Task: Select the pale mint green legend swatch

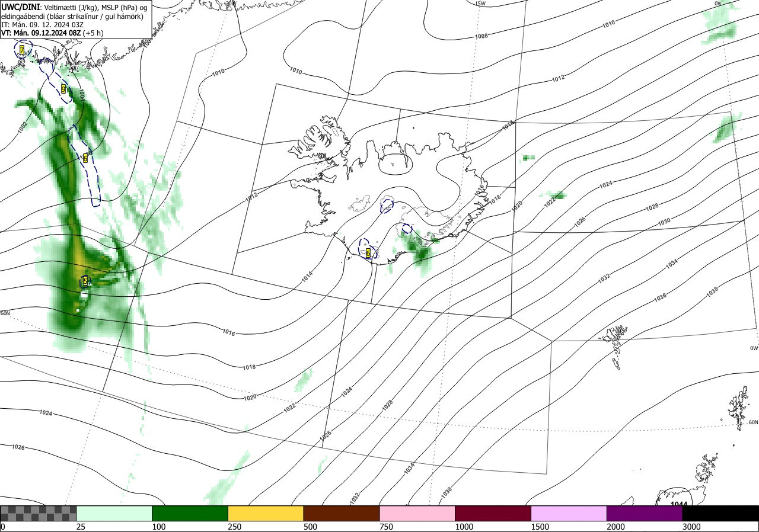Action: coord(114,513)
